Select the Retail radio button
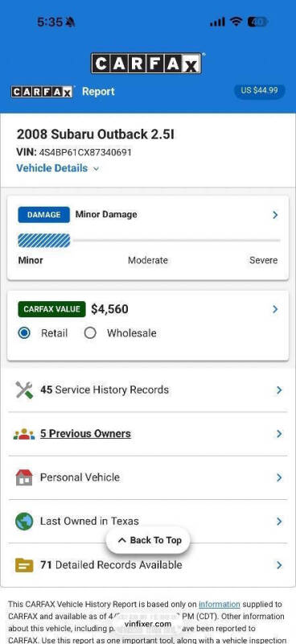The height and width of the screenshot is (644, 296). 24,333
